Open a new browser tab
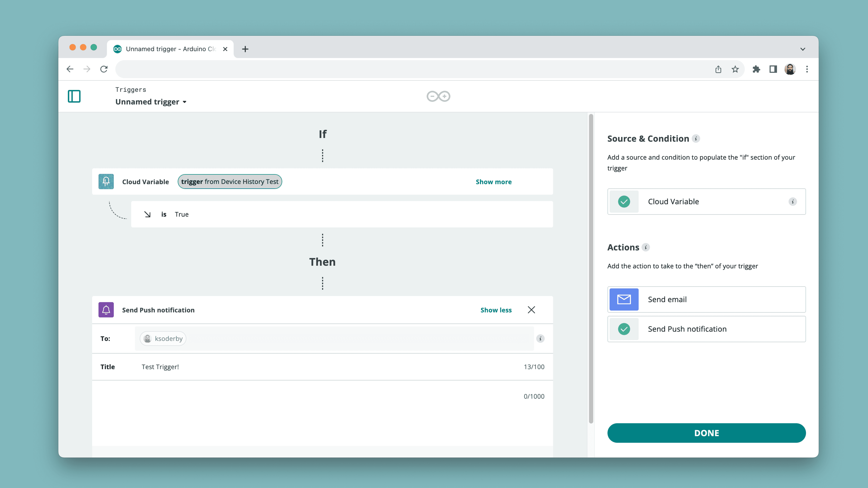Image resolution: width=868 pixels, height=488 pixels. click(245, 49)
